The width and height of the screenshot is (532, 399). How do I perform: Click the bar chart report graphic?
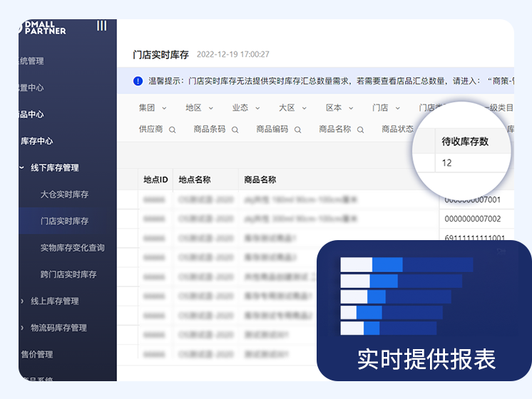pos(406,296)
